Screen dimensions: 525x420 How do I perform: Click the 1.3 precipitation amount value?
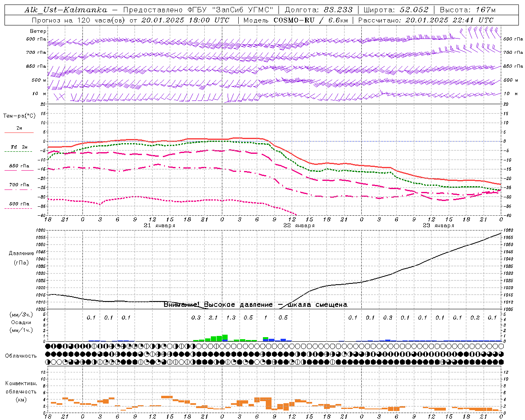tap(231, 318)
